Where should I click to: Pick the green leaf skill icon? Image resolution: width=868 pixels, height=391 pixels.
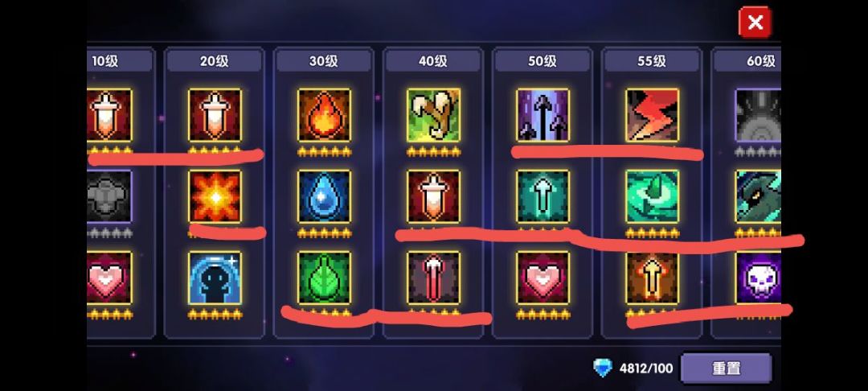(324, 278)
